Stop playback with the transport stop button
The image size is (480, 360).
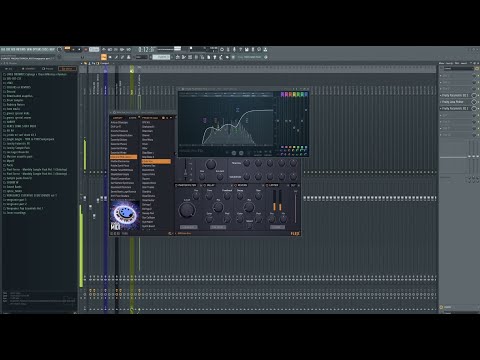pos(79,49)
